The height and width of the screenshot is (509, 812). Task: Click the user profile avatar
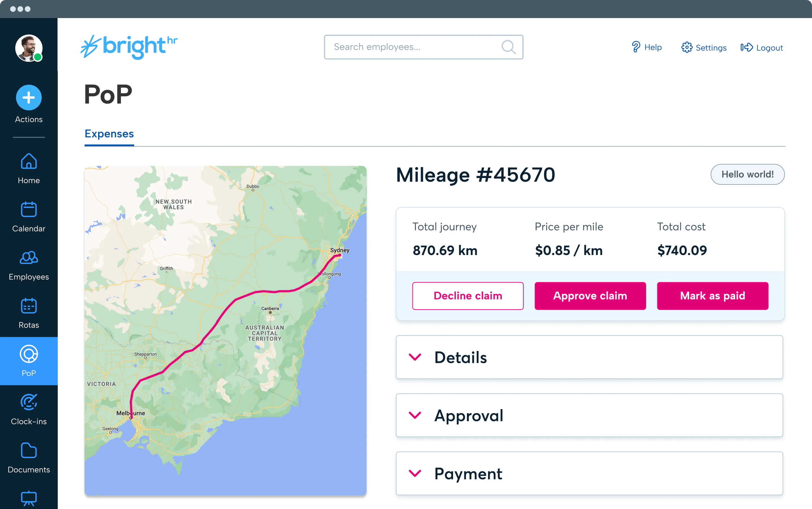click(x=28, y=48)
